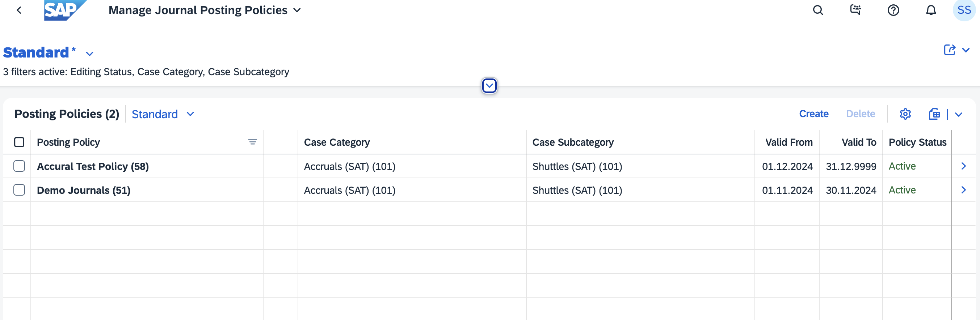The image size is (980, 320).
Task: Open the help question mark icon
Action: tap(893, 10)
